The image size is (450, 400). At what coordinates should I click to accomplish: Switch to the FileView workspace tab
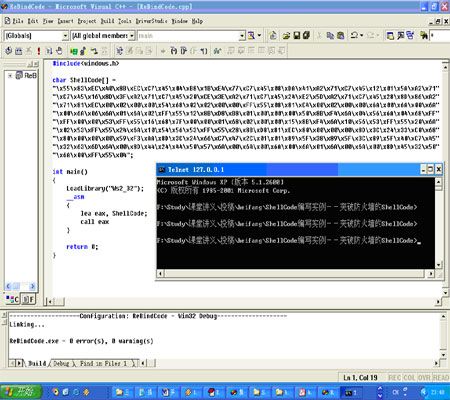28,299
